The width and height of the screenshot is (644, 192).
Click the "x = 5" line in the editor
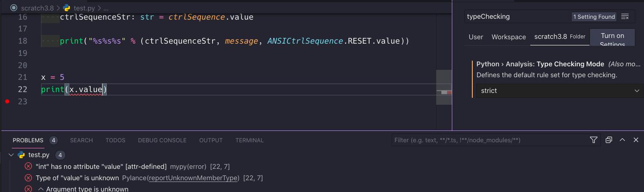click(x=53, y=77)
